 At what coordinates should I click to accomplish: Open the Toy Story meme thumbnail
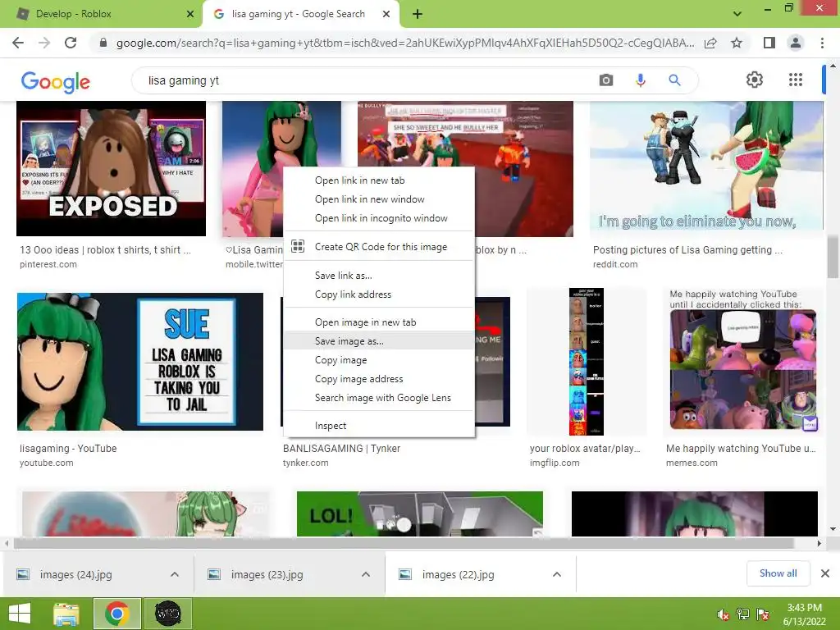(743, 363)
